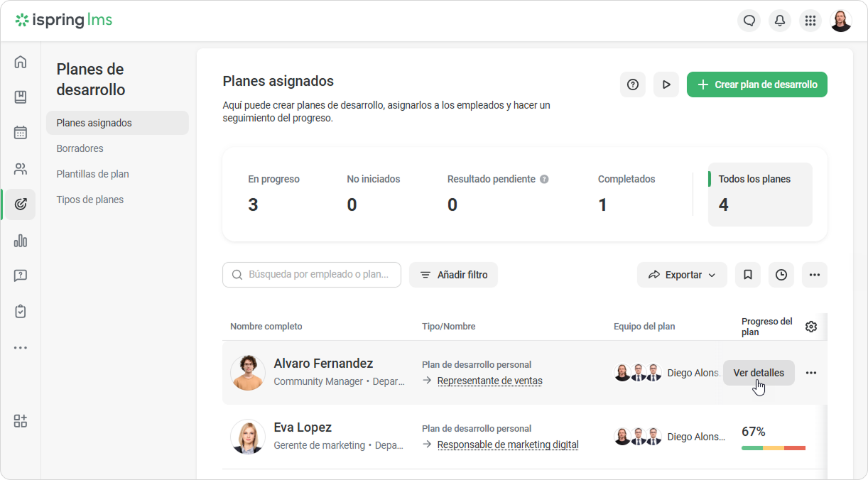Open the users icon in sidebar
868x480 pixels.
click(21, 169)
